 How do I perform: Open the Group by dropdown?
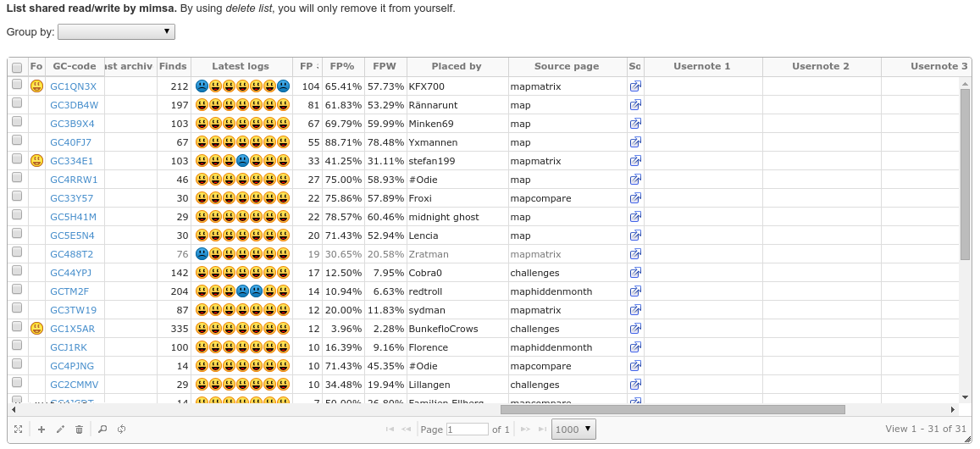(116, 31)
